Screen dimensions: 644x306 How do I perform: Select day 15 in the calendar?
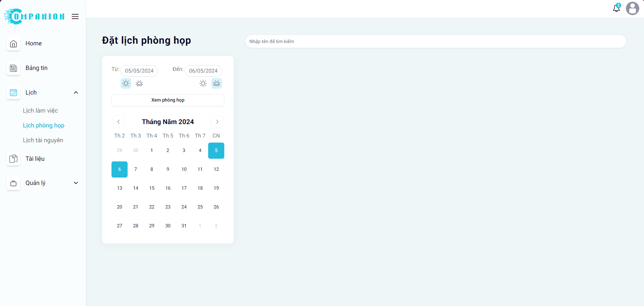152,188
